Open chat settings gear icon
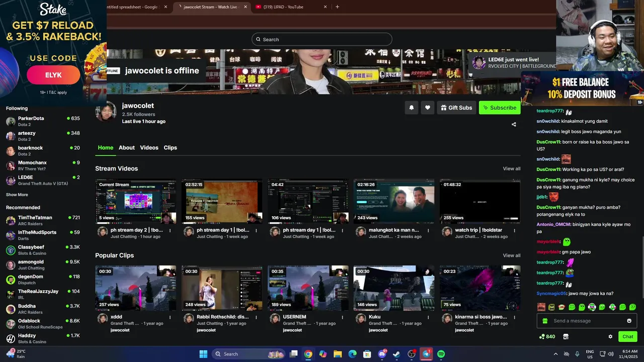The image size is (644, 362). 610,337
